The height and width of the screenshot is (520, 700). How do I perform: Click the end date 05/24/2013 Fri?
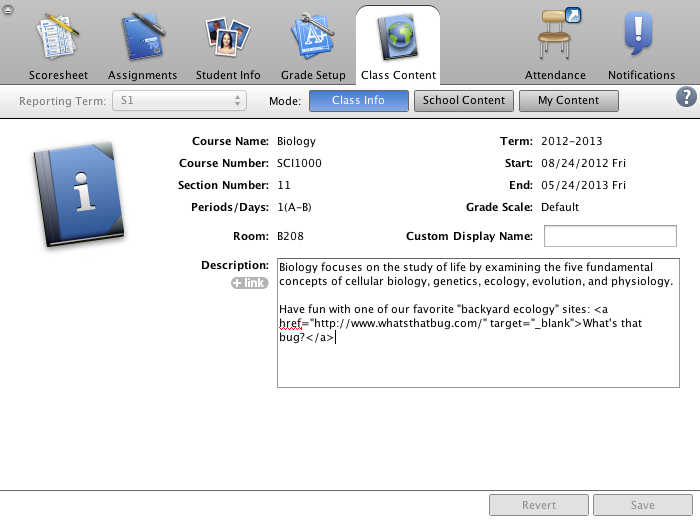pos(583,185)
